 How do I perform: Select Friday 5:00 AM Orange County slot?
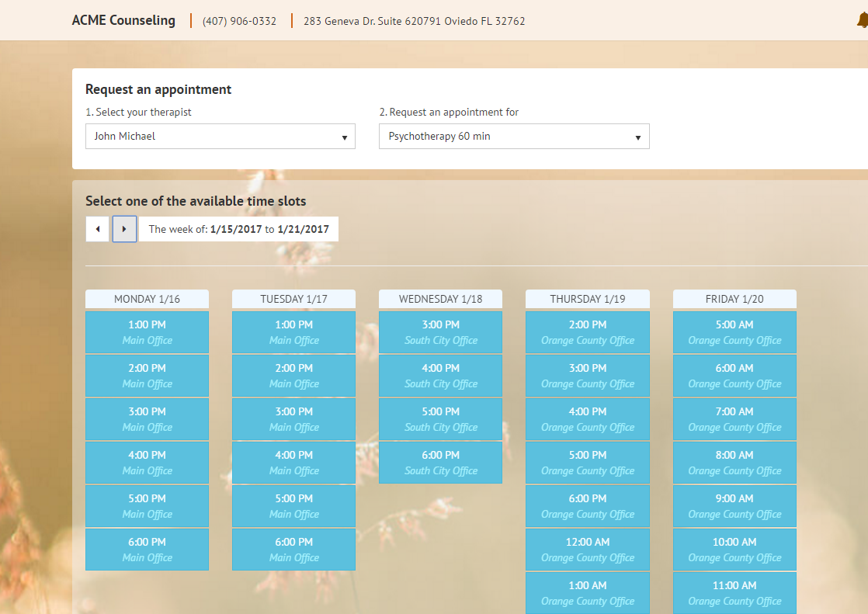[x=734, y=332]
